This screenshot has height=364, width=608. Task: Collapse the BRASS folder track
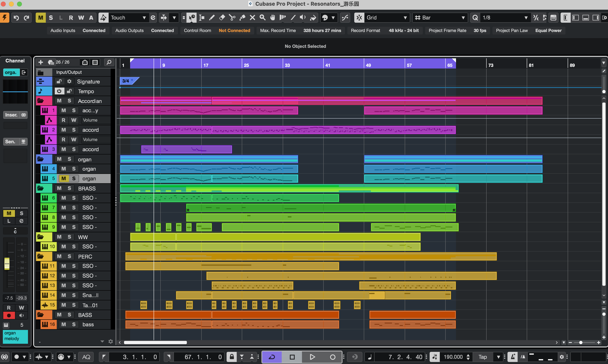click(x=41, y=188)
